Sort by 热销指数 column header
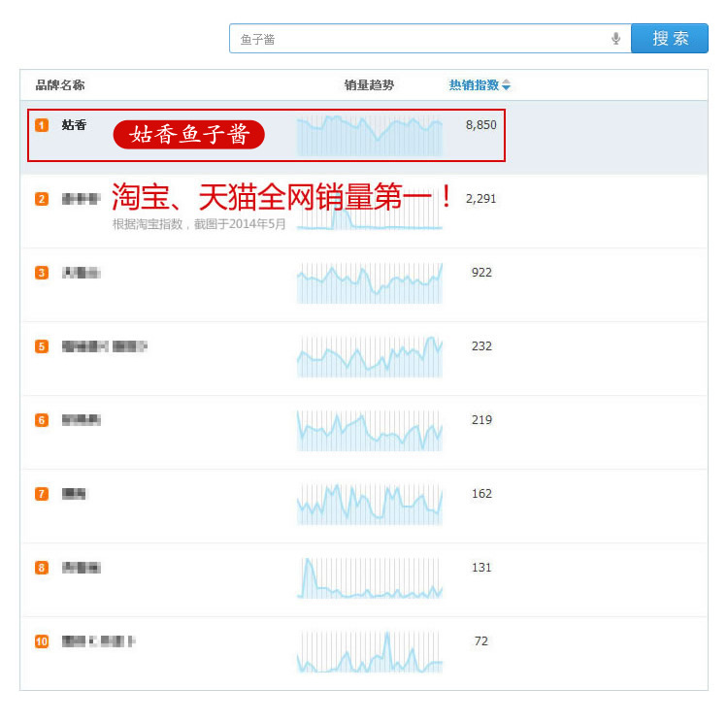728x722 pixels. (480, 85)
